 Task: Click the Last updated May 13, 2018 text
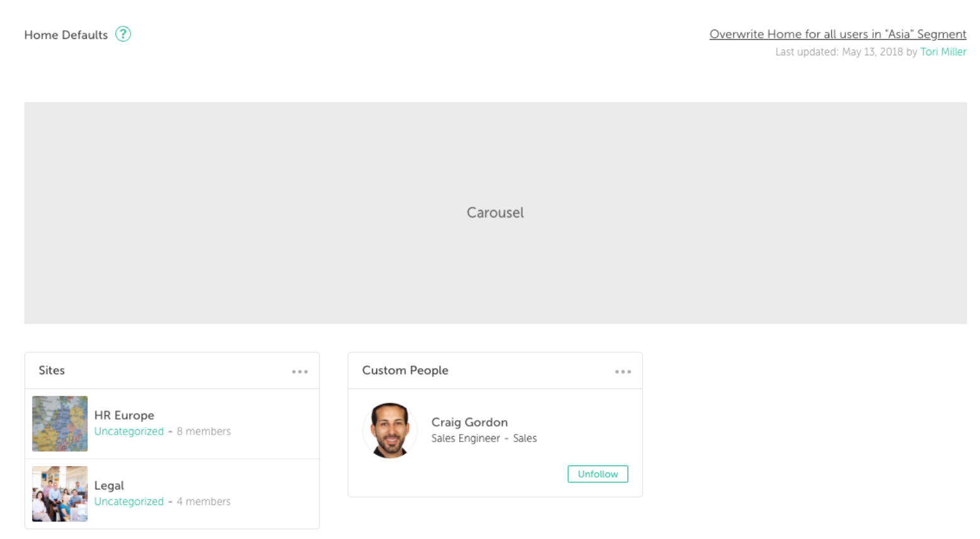(839, 52)
